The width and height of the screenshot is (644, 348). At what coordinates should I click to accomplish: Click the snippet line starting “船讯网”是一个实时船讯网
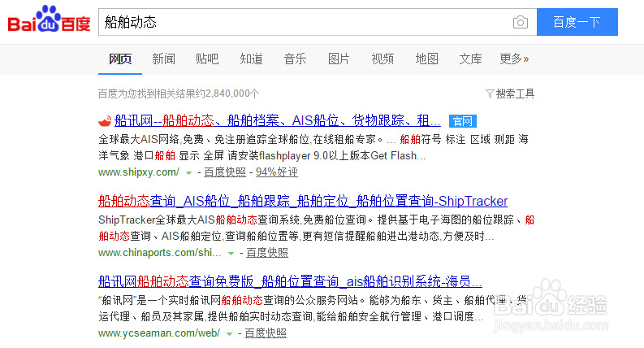(313, 301)
